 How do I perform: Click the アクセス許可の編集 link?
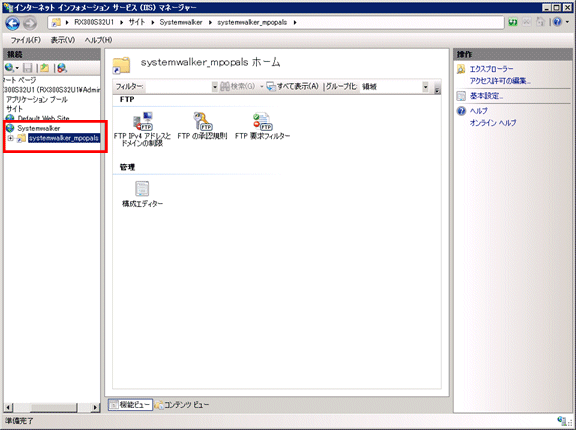(500, 81)
